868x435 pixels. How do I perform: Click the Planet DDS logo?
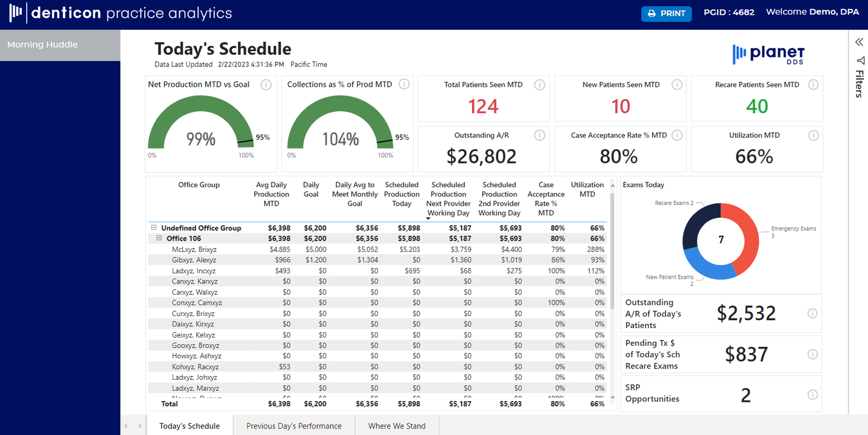768,53
